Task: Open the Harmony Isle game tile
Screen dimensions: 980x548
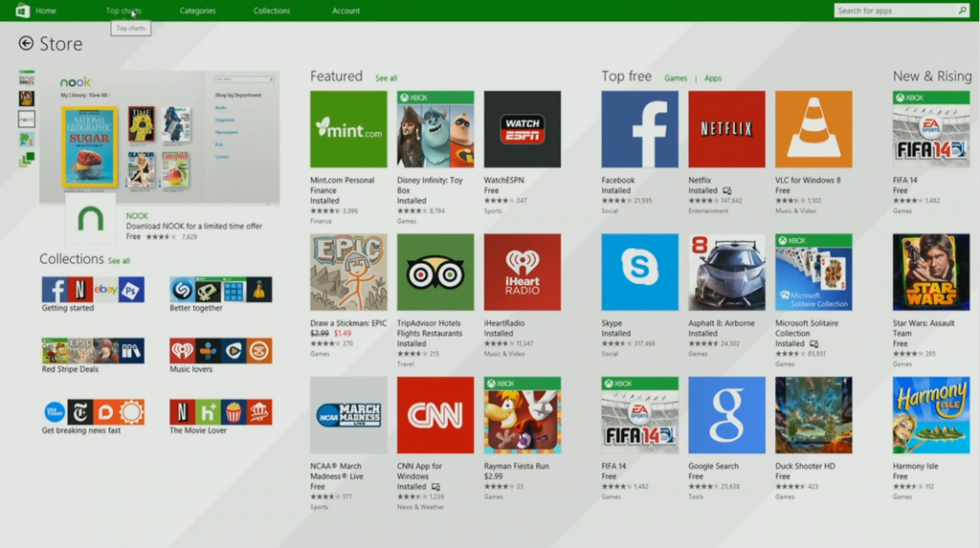Action: click(930, 415)
